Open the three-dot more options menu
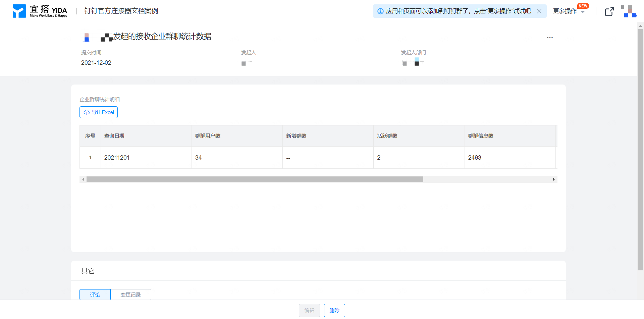This screenshot has height=319, width=644. pos(550,37)
